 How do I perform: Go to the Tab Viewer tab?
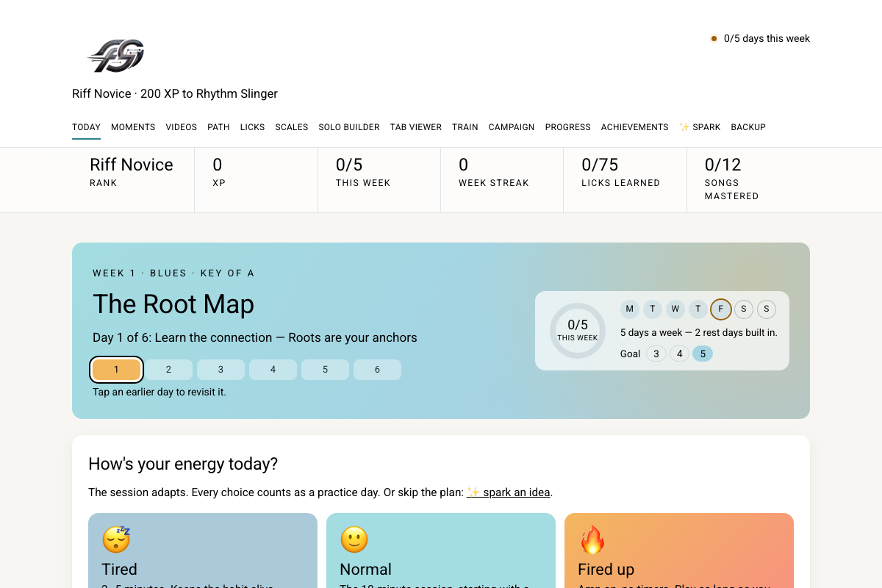416,127
